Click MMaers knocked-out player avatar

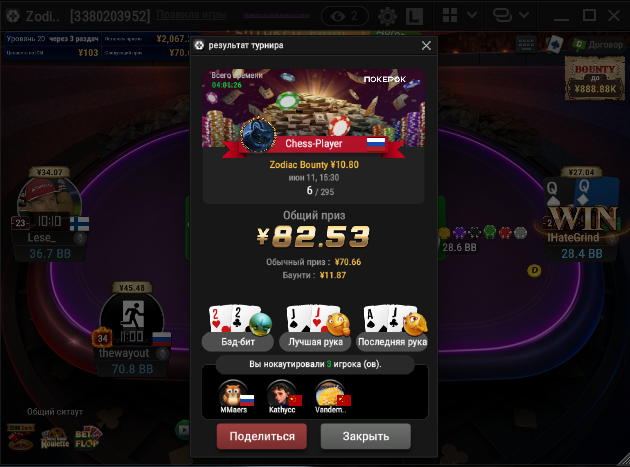point(233,393)
